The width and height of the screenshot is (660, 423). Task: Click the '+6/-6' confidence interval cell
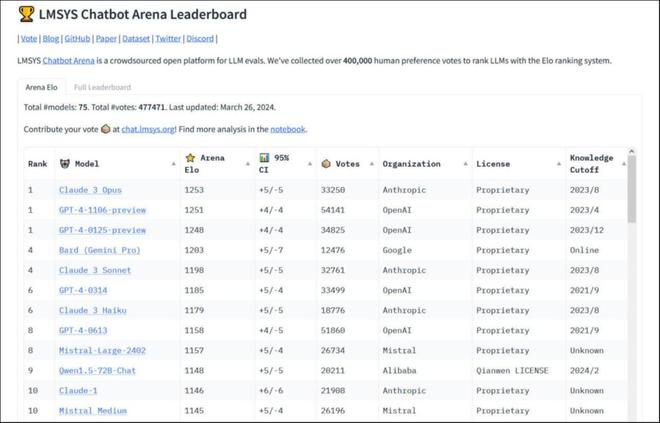click(x=271, y=391)
